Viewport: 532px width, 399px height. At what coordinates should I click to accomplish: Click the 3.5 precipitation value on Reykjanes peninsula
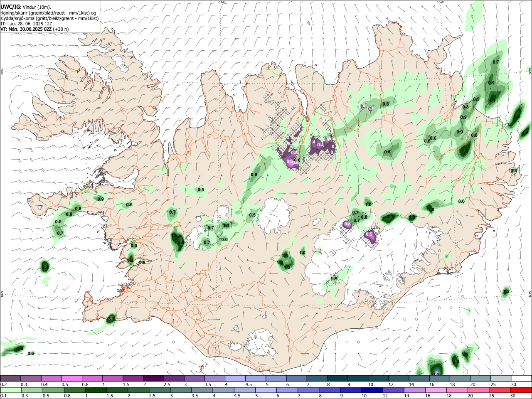point(111,319)
